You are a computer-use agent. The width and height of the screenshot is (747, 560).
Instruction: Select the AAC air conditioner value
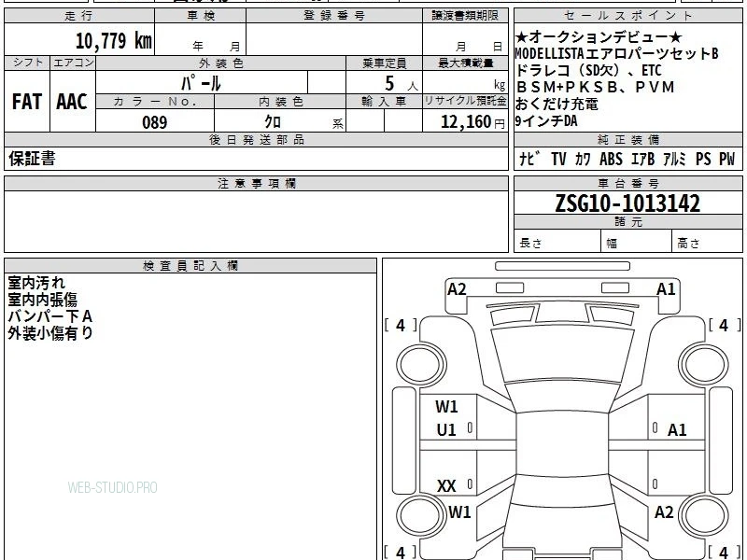(x=72, y=102)
